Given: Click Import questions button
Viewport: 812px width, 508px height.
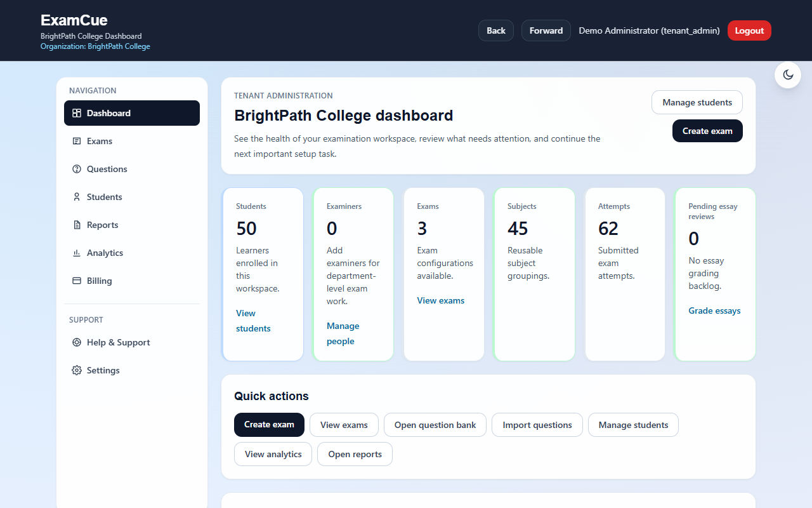Looking at the screenshot, I should click(537, 425).
